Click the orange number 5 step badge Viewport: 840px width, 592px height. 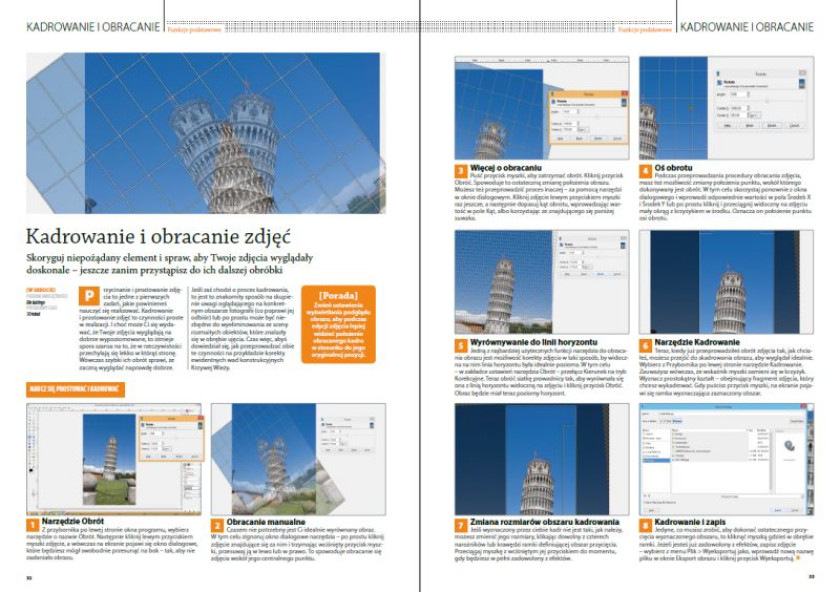(461, 346)
